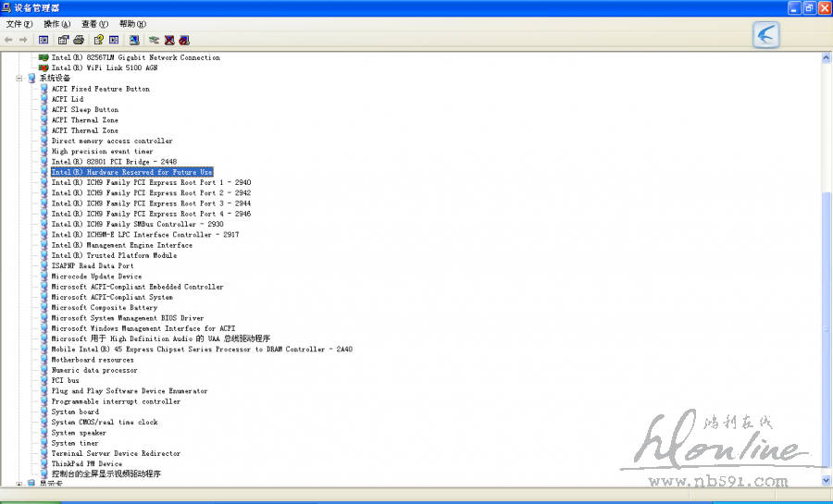This screenshot has height=504, width=833.
Task: Select 'Intel(R) Management Engine Interface'
Action: pyautogui.click(x=122, y=245)
